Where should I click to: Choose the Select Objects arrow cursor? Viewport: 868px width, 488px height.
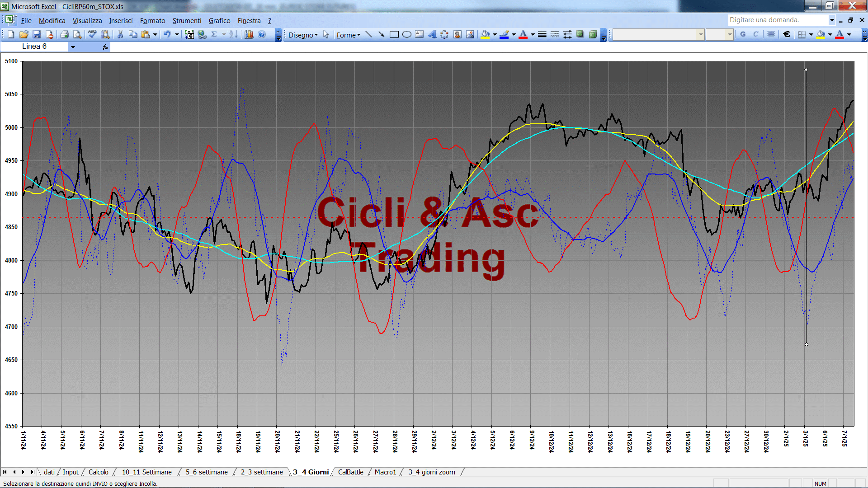[326, 35]
